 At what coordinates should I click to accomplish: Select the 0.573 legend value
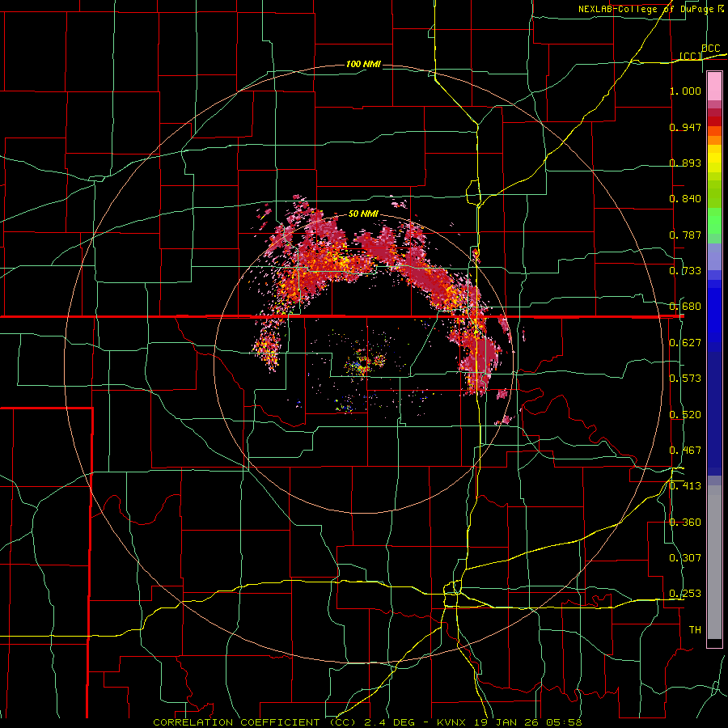pos(685,379)
